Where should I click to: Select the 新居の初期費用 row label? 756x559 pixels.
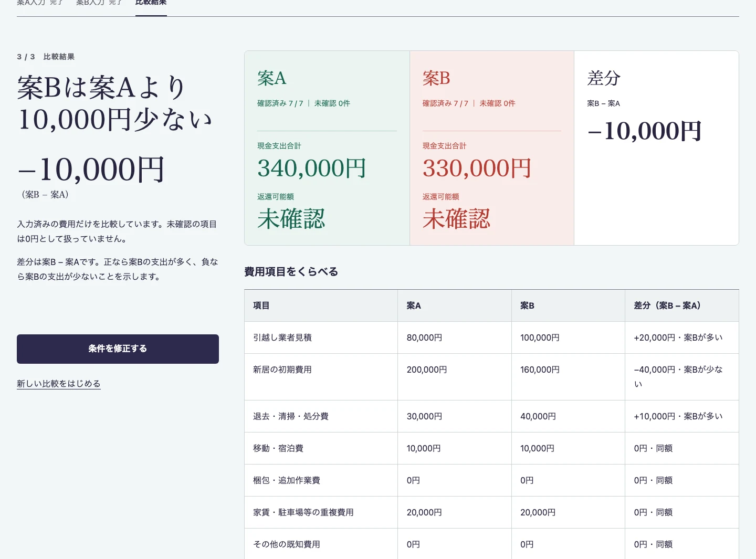(x=282, y=370)
